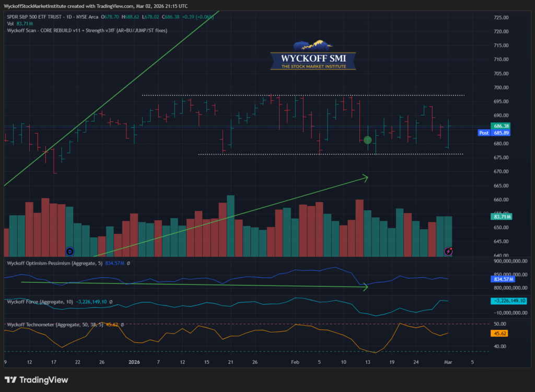Select the Wyckoff Force indicator title
Viewport: 535px width, 392px height.
39,302
